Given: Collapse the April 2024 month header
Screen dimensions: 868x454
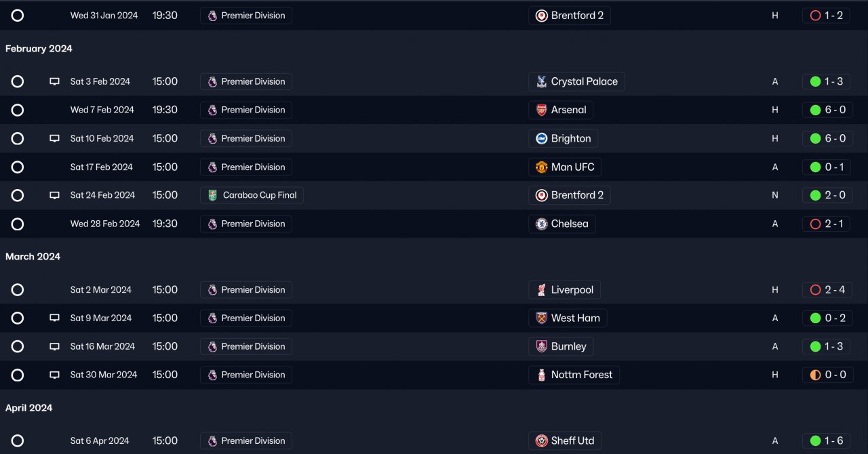Looking at the screenshot, I should point(29,408).
